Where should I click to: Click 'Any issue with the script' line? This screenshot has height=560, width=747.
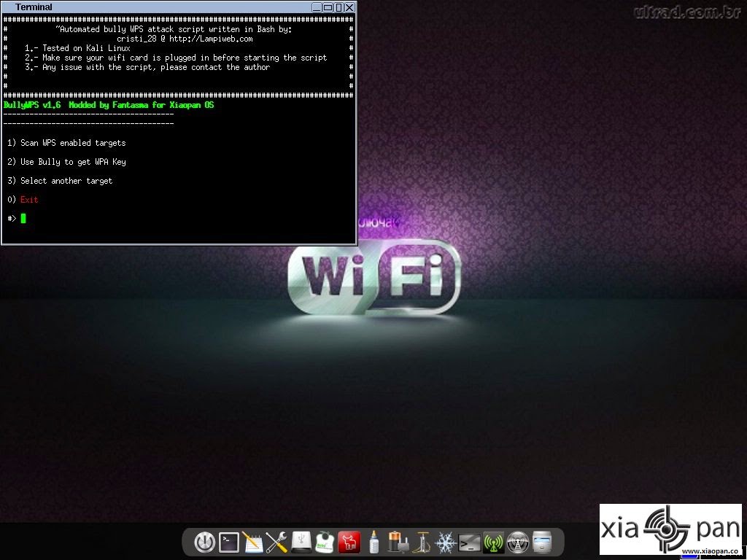pos(147,67)
